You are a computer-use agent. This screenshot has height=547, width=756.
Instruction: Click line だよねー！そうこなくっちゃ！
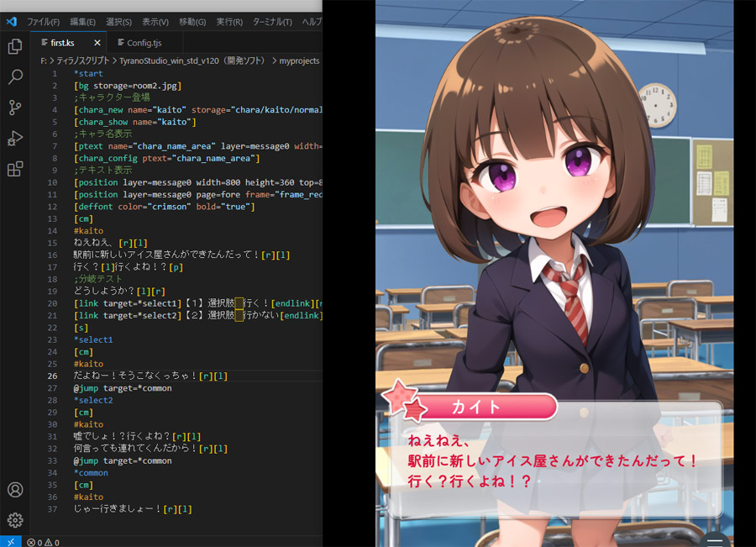[150, 376]
